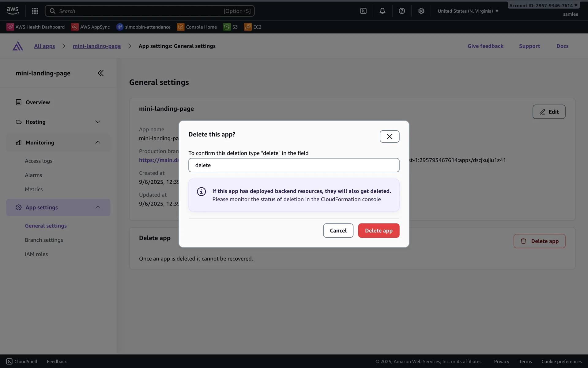Collapse the App settings section
Viewport: 588px width, 368px height.
point(98,207)
